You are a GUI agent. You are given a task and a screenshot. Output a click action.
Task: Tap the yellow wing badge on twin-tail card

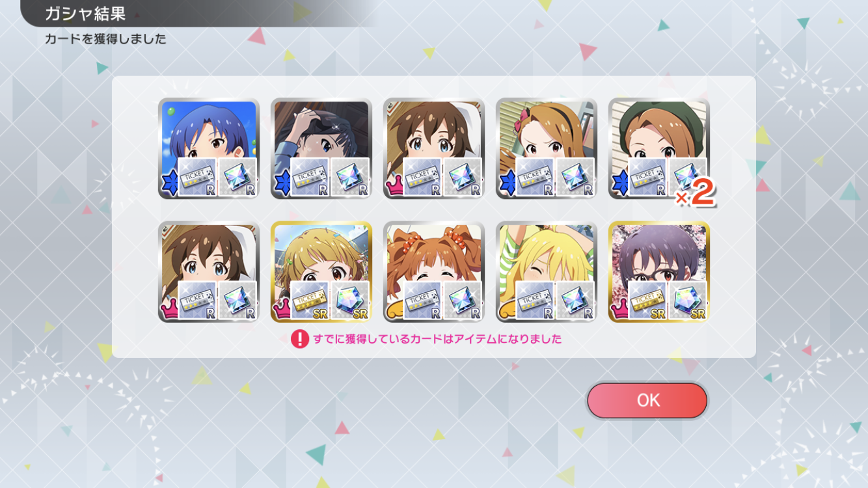(x=394, y=311)
